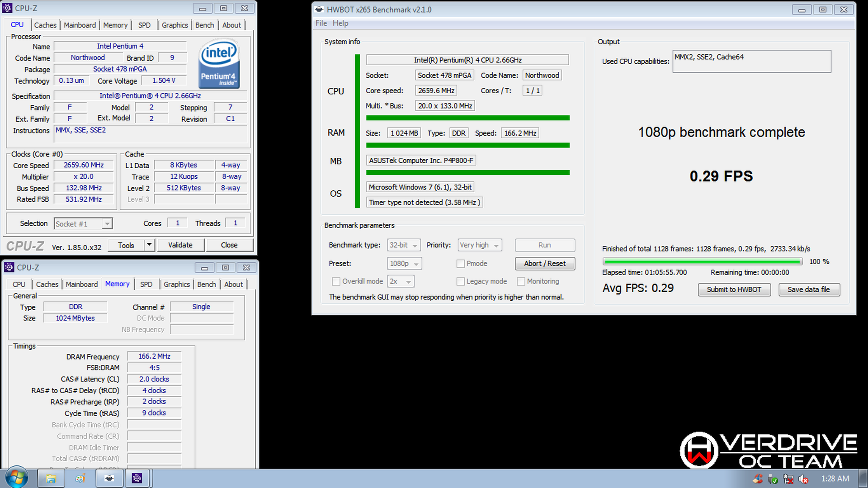Click the Validate button in CPU-Z

pos(180,245)
